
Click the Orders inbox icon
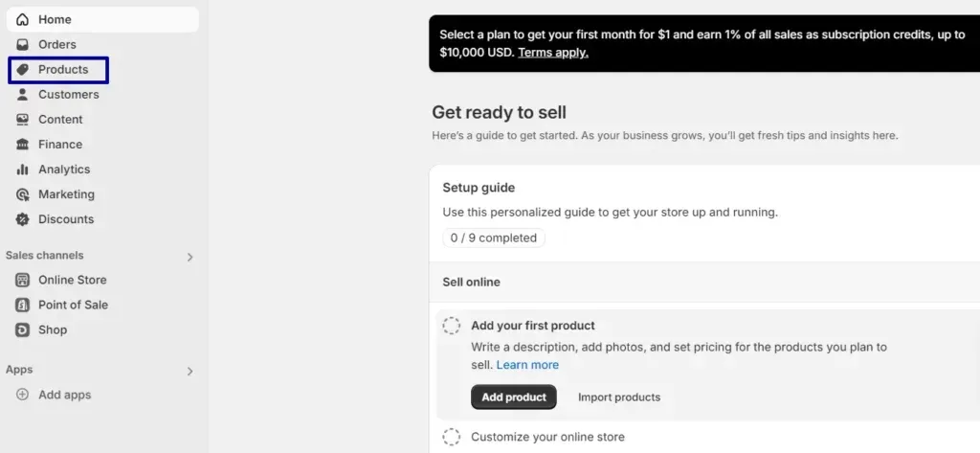23,44
